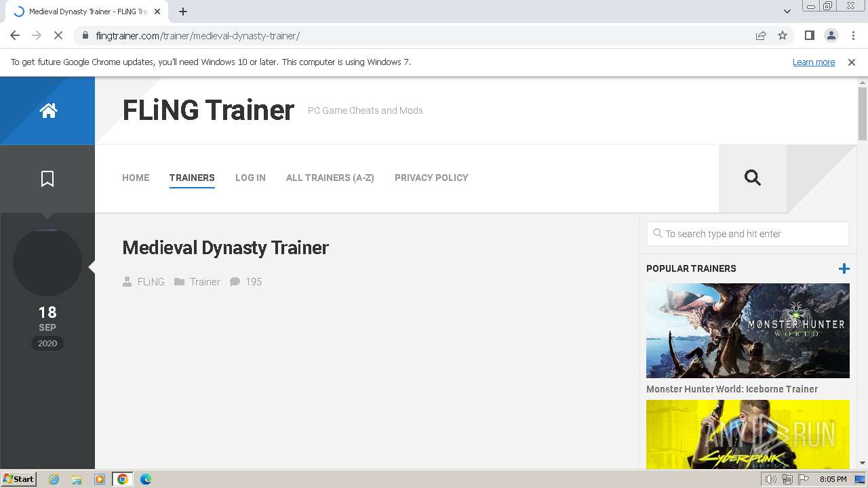The width and height of the screenshot is (868, 488).
Task: Click the 2020 year badge
Action: 47,344
